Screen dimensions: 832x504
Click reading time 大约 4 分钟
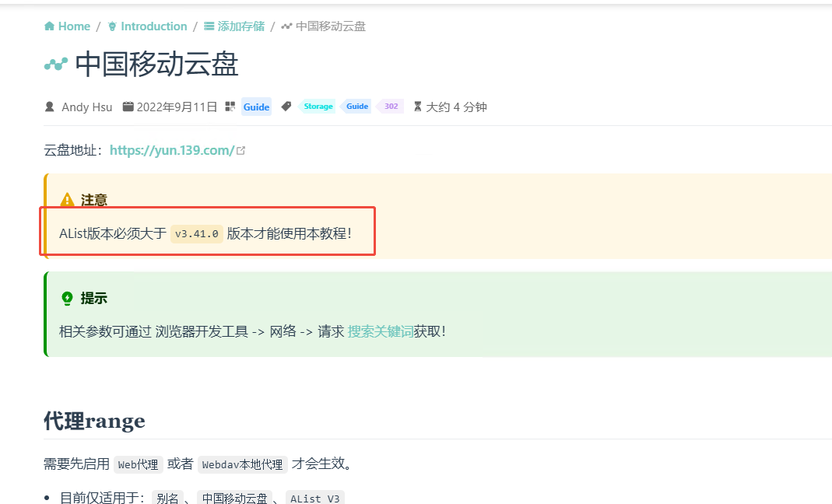(456, 107)
